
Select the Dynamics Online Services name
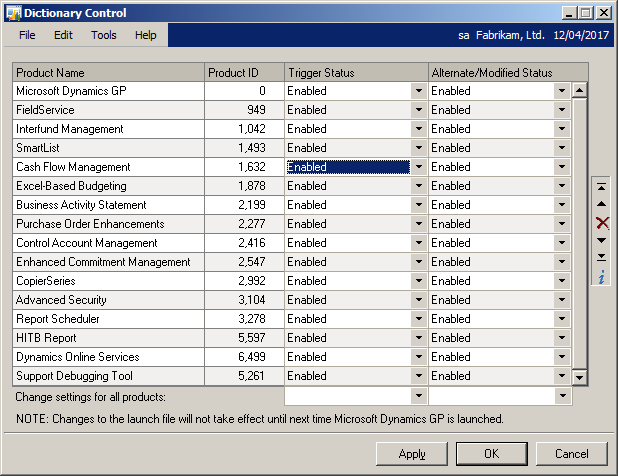coord(78,357)
